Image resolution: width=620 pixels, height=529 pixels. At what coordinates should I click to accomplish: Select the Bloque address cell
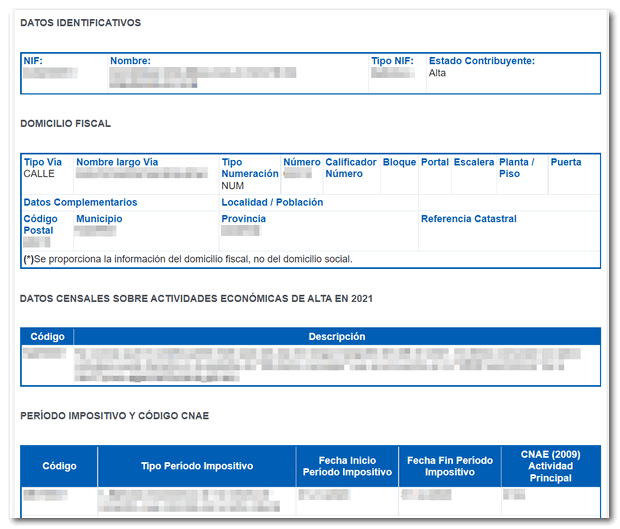399,174
